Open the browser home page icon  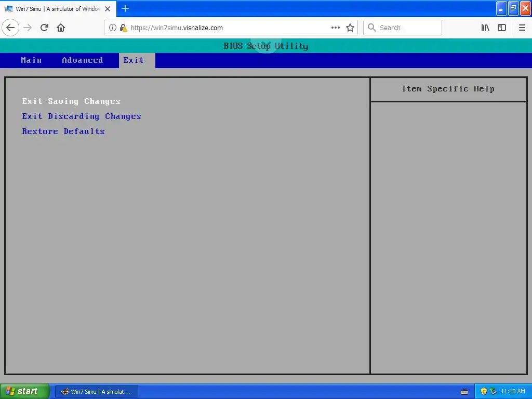(x=61, y=28)
